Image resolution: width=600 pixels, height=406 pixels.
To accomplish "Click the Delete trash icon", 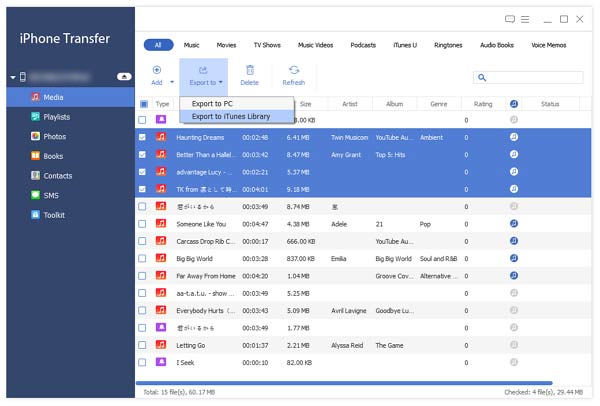I will (250, 70).
